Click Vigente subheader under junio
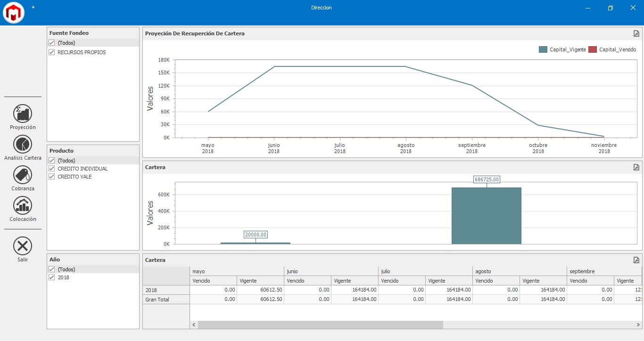The image size is (644, 341). click(x=355, y=281)
